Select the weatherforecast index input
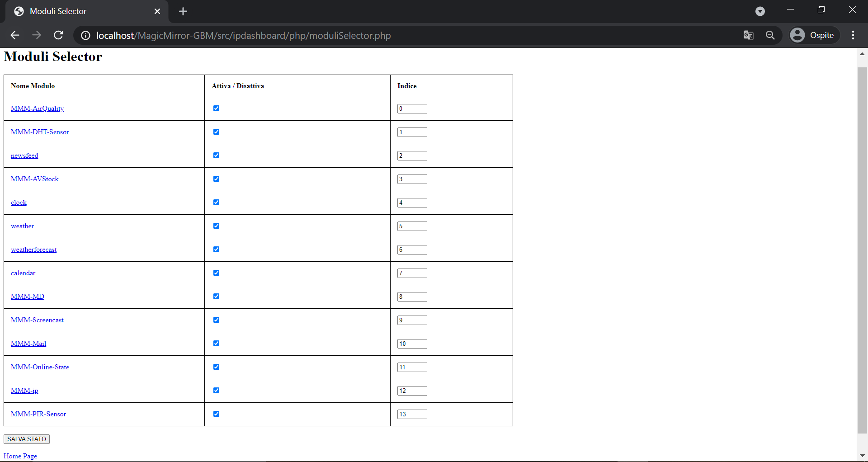Viewport: 868px width, 462px height. tap(412, 250)
